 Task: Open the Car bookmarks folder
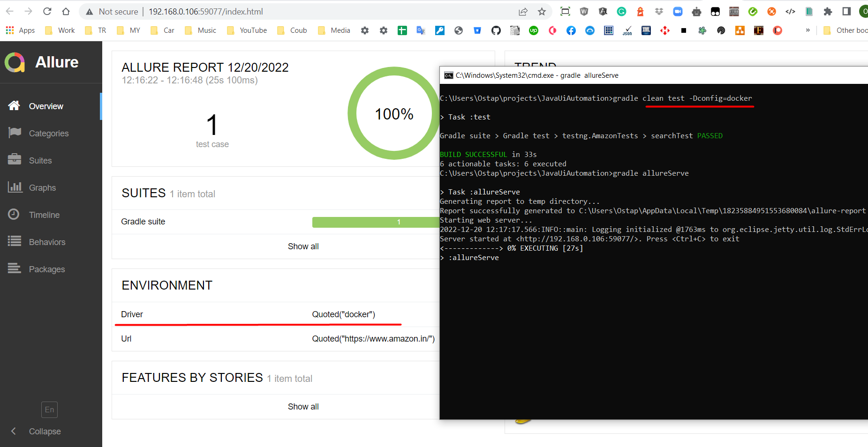pyautogui.click(x=162, y=30)
